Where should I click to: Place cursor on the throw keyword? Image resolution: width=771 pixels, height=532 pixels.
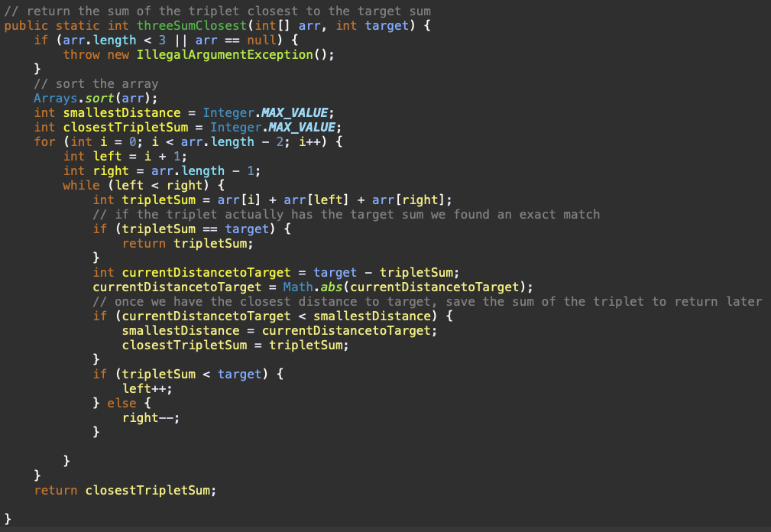coord(81,54)
